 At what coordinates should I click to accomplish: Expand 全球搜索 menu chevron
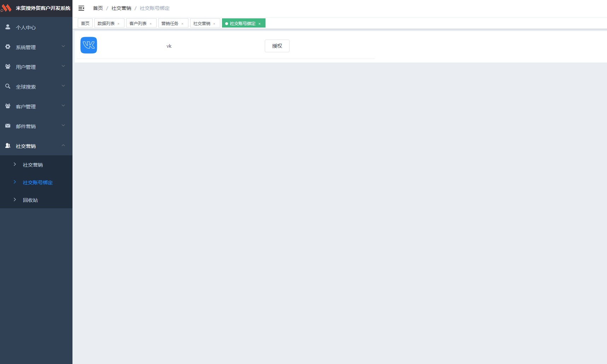63,86
